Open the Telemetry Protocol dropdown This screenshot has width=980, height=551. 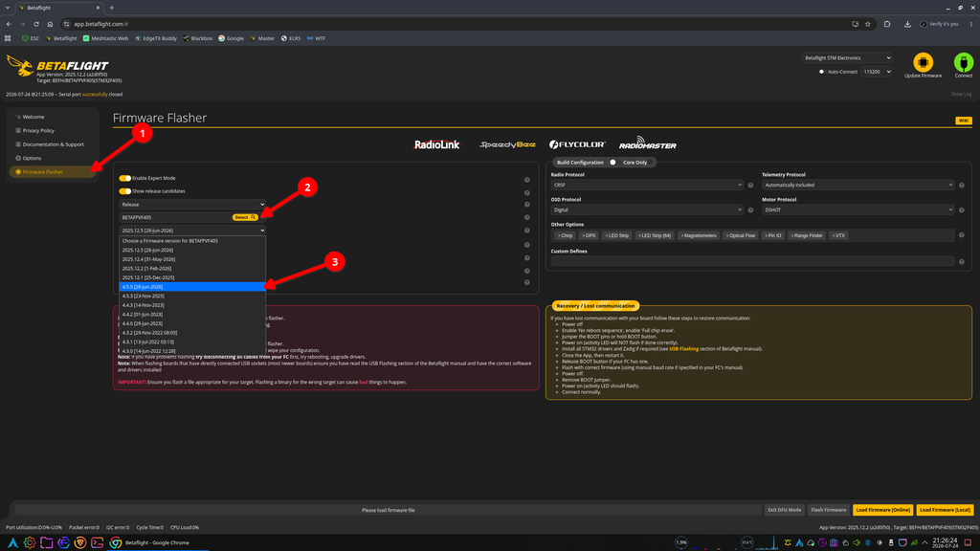click(857, 185)
